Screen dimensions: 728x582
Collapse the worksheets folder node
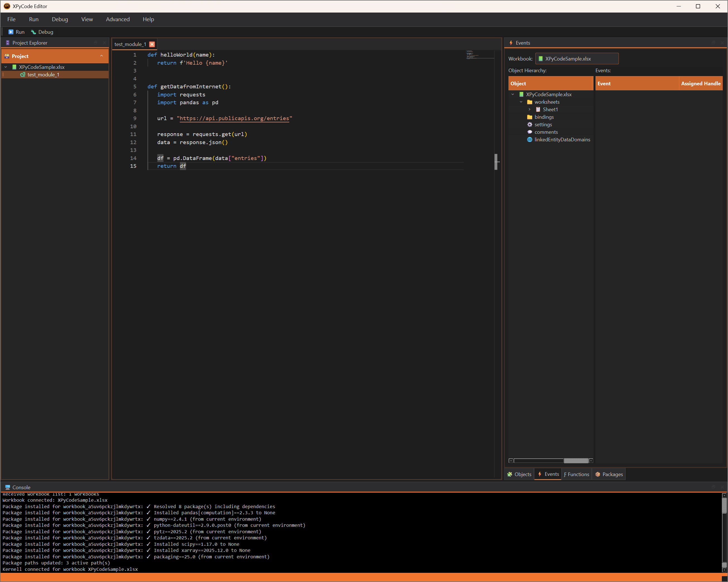pyautogui.click(x=521, y=101)
